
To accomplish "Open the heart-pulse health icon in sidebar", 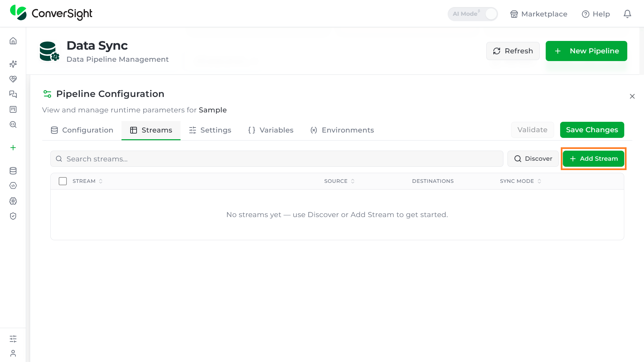I will point(13,79).
